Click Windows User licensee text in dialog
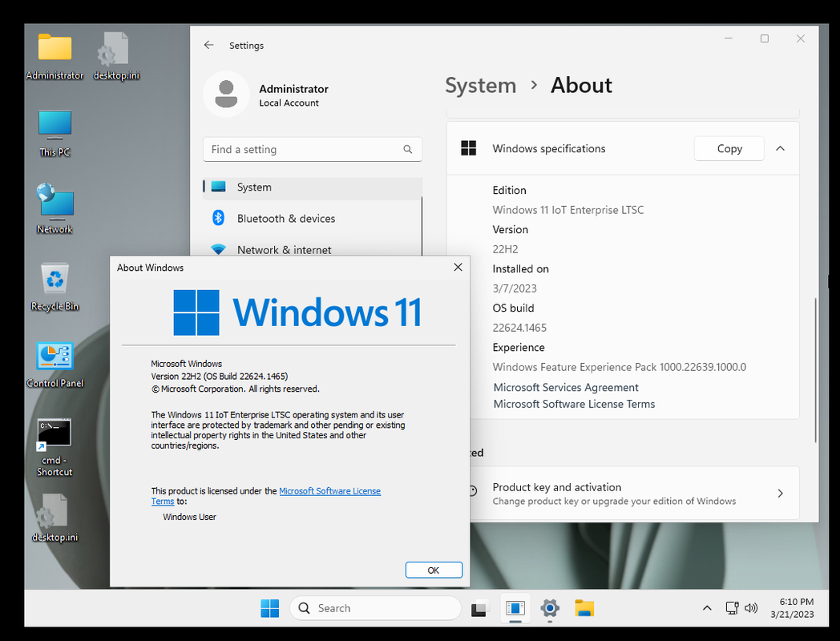 190,517
